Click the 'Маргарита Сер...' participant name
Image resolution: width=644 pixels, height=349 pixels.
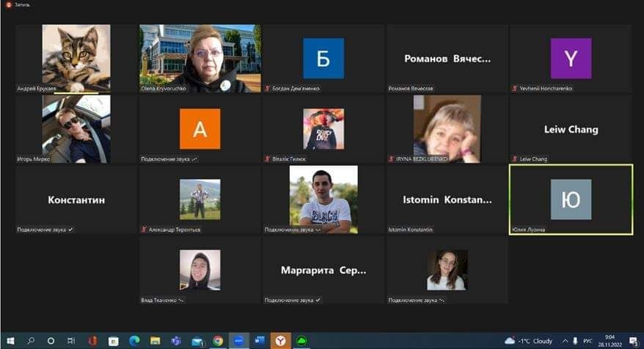coord(323,271)
